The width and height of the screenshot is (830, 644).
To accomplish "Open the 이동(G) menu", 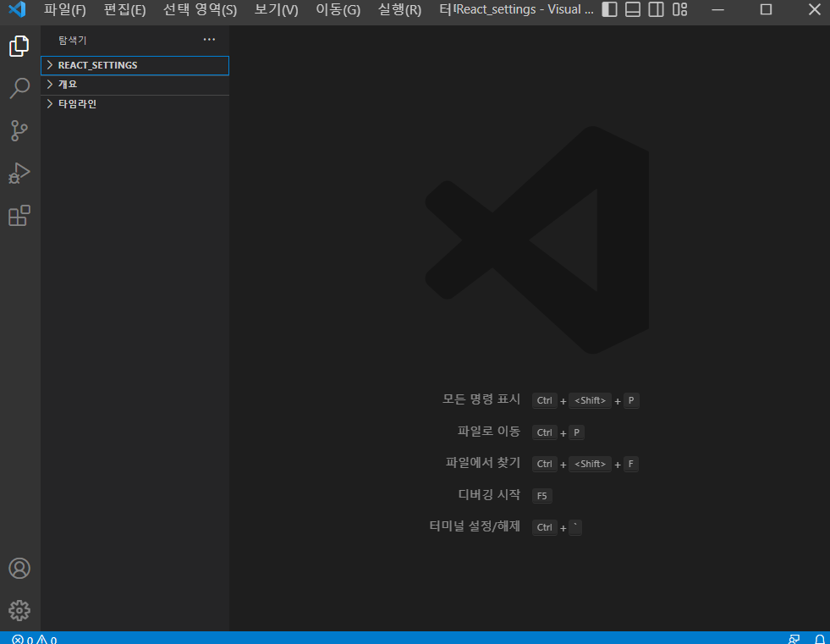I will [x=338, y=9].
